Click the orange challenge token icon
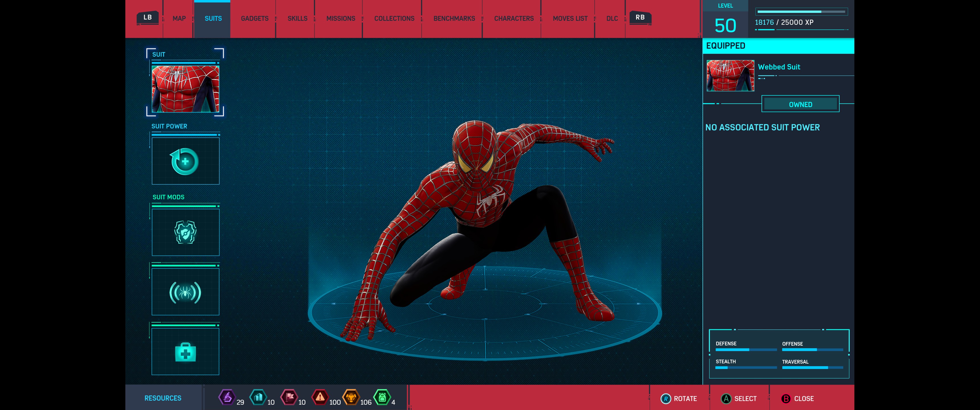The image size is (980, 410). click(x=351, y=397)
